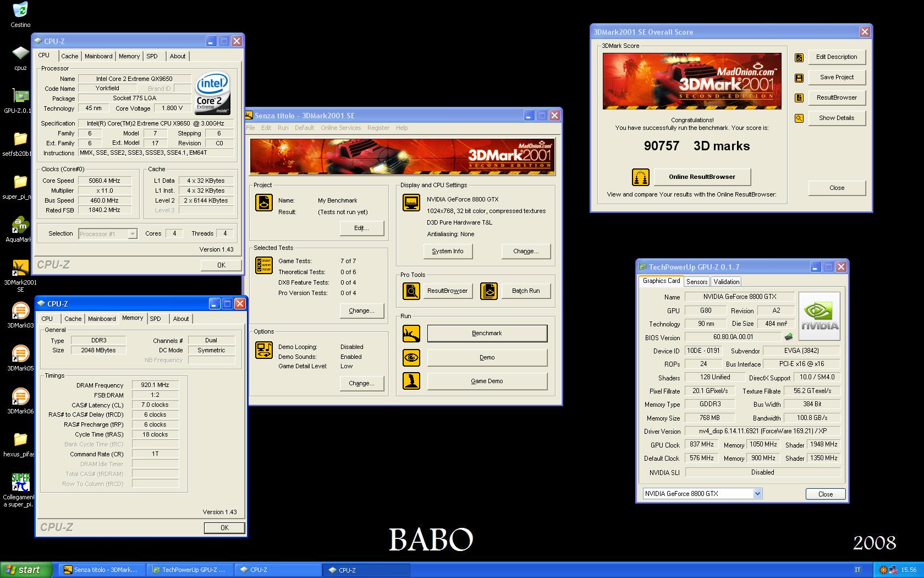This screenshot has height=578, width=924.
Task: Open the cpuz desktop shortcut
Action: [x=20, y=53]
